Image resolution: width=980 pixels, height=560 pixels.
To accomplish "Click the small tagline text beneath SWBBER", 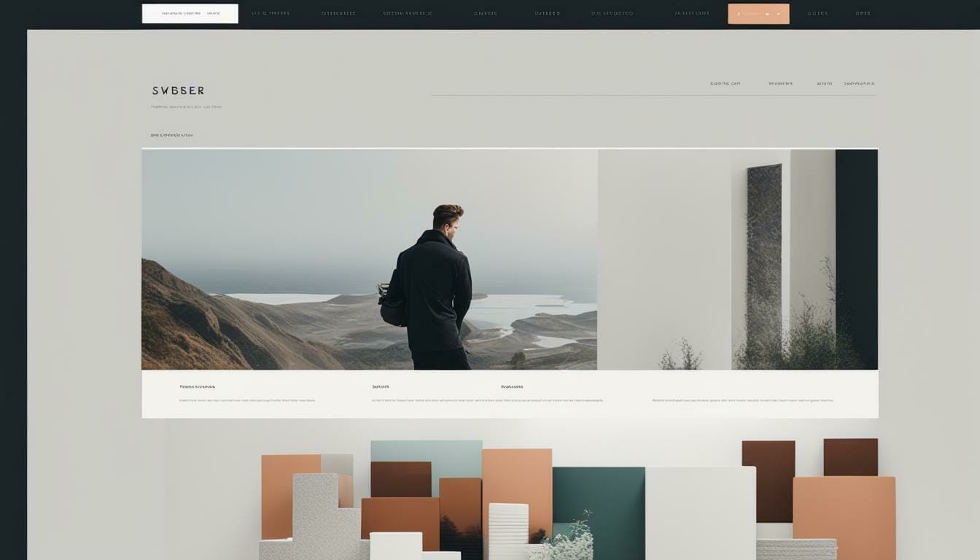I will coord(186,107).
